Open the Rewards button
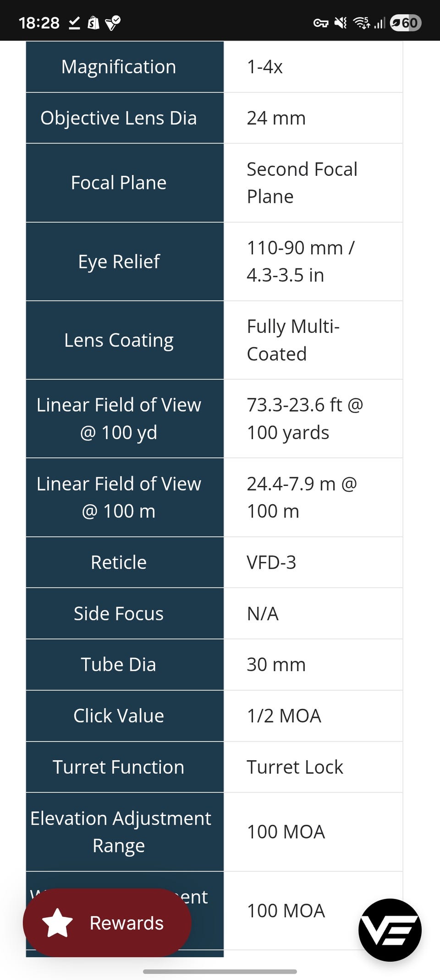This screenshot has height=980, width=440. [x=107, y=922]
